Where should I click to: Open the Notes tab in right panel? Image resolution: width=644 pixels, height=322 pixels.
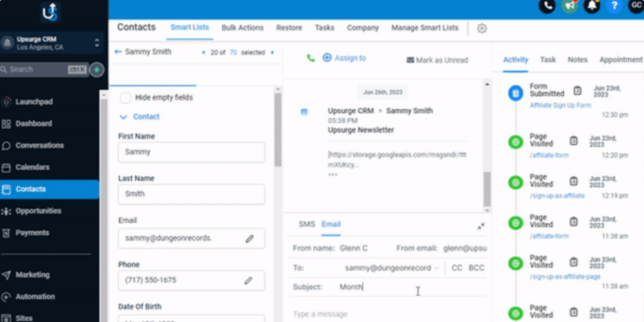577,60
